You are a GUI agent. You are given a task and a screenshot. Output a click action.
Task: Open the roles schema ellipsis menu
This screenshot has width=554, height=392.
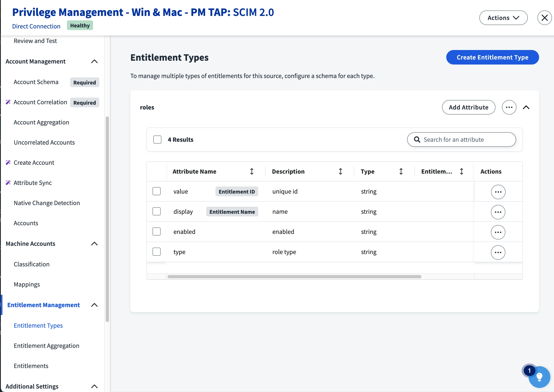coord(509,107)
